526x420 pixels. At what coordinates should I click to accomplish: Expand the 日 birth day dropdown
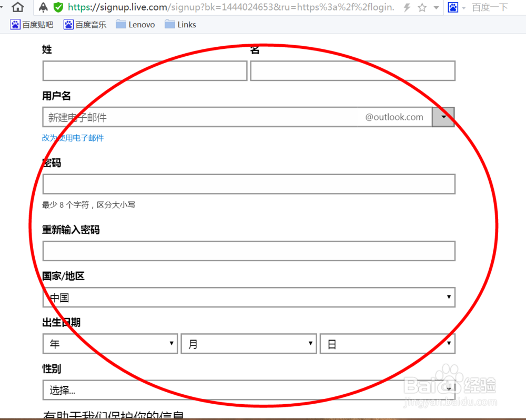[450, 343]
